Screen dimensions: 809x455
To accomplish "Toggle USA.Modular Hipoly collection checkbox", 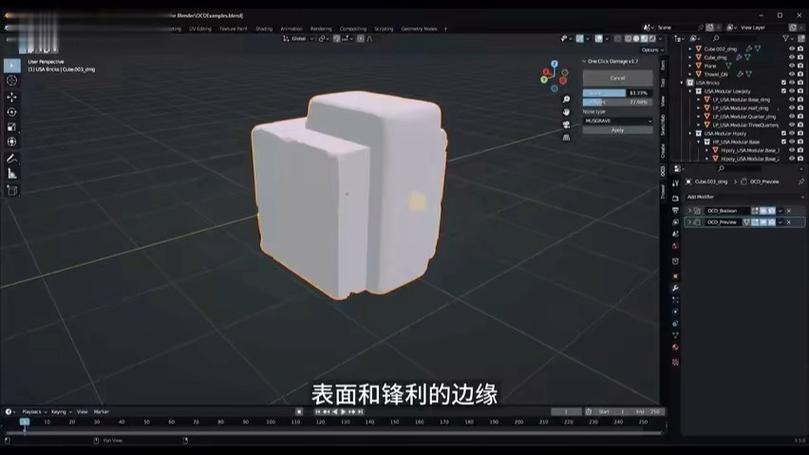I will [784, 133].
